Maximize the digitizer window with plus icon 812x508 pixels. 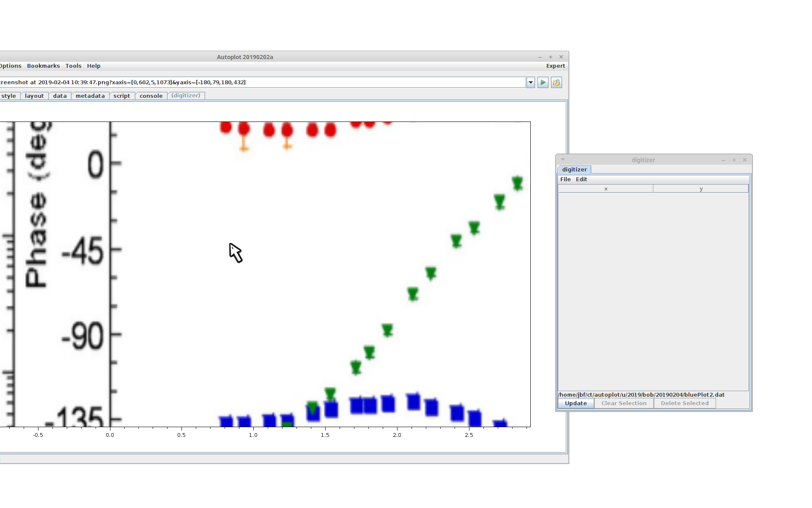[734, 160]
